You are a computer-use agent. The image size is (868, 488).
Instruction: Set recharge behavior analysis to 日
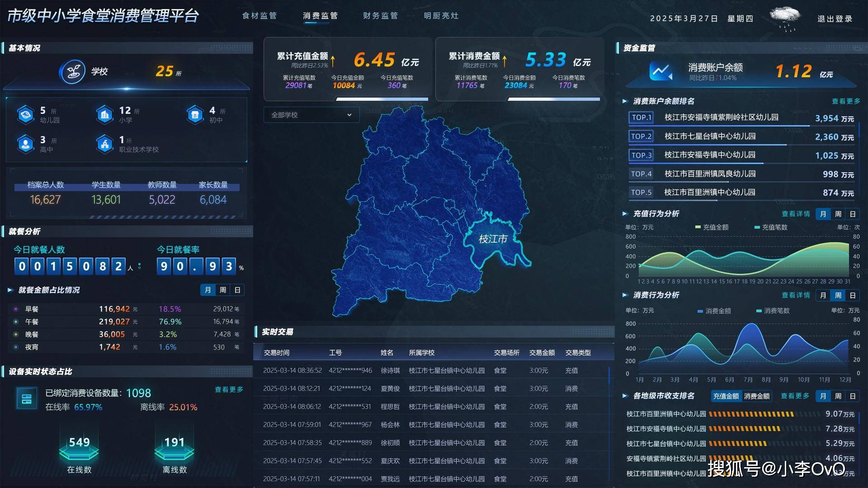(x=853, y=214)
